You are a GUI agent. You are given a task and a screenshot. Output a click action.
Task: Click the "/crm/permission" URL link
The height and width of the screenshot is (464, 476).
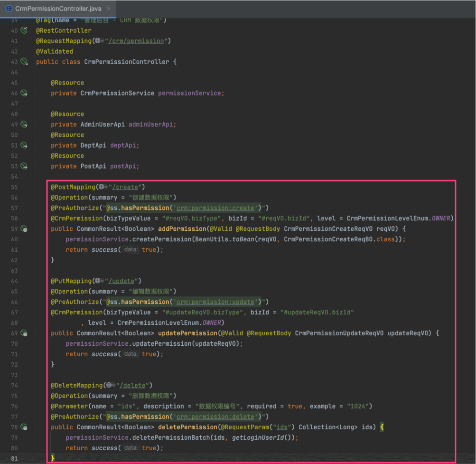(136, 41)
